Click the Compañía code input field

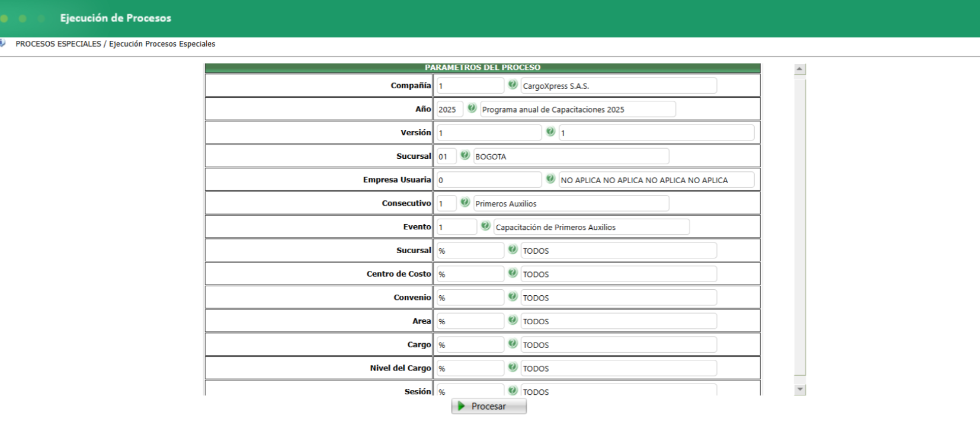tap(470, 85)
